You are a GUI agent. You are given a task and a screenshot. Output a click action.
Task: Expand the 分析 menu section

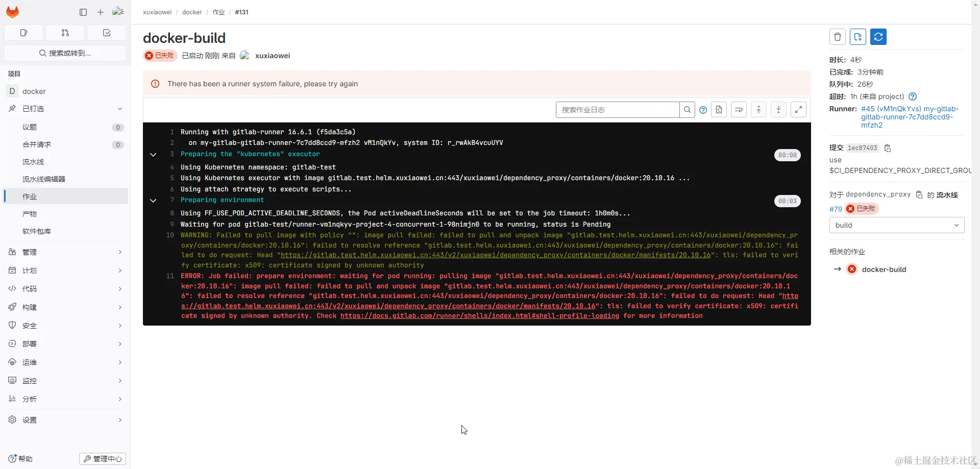click(x=66, y=399)
